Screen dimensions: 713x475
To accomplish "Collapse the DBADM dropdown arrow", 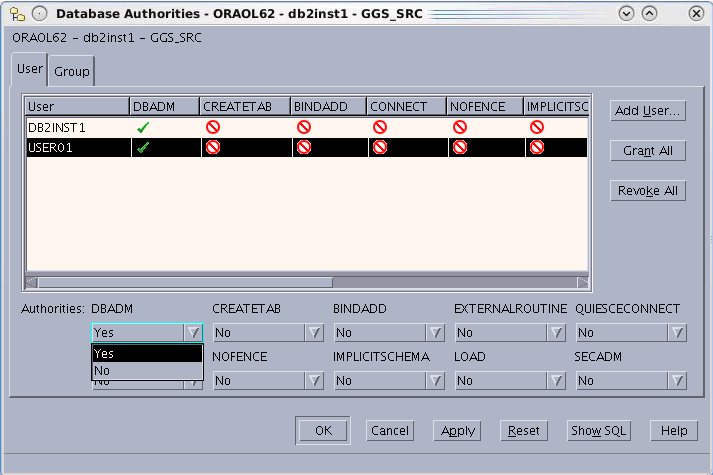I will click(193, 333).
